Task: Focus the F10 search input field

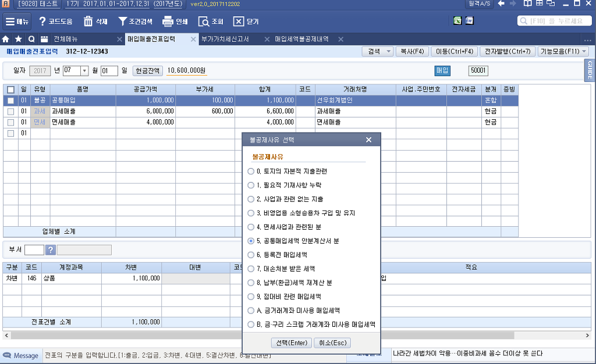Action: (x=555, y=21)
